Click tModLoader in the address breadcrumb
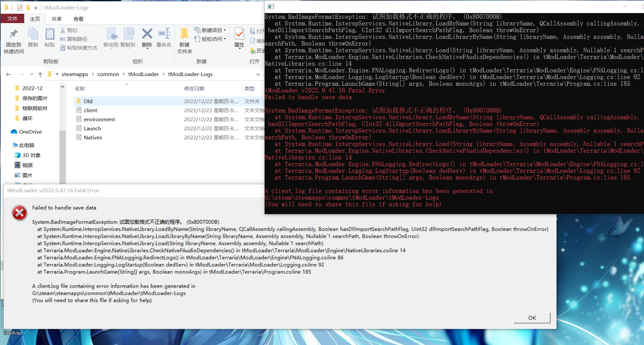 click(143, 74)
